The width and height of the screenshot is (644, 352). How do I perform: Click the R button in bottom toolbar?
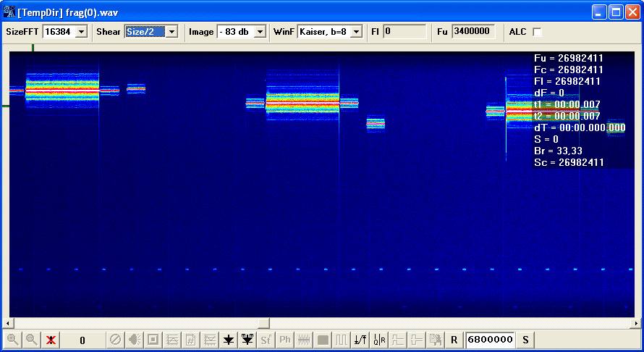[454, 340]
